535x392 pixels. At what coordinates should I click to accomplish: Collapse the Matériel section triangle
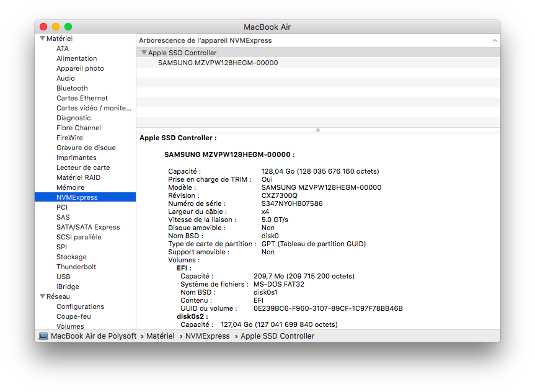pos(42,38)
